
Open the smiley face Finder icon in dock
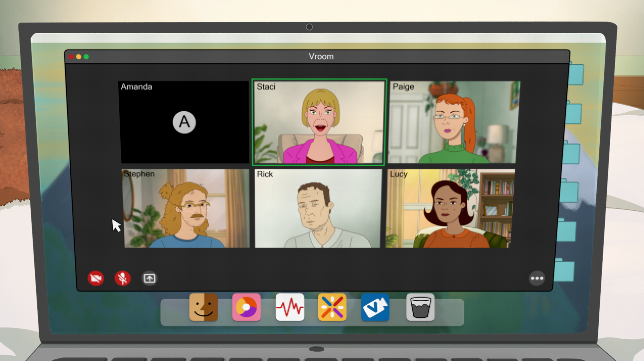click(203, 307)
